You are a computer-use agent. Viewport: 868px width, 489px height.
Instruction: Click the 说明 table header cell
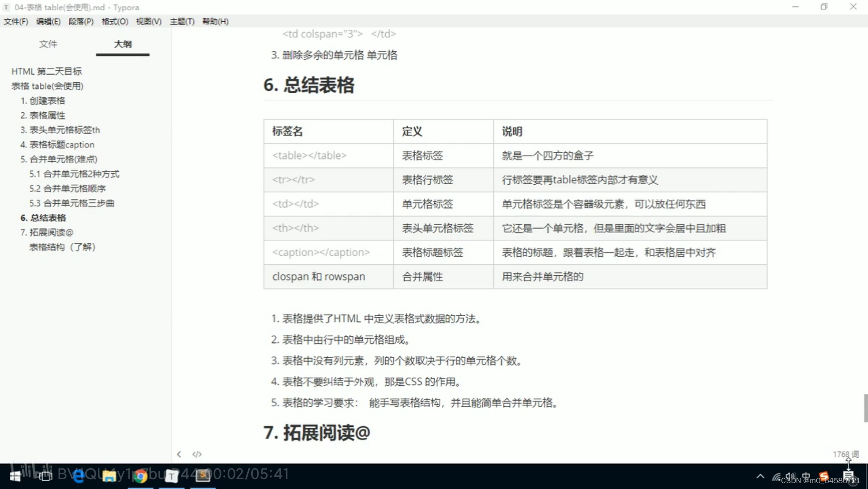point(630,131)
